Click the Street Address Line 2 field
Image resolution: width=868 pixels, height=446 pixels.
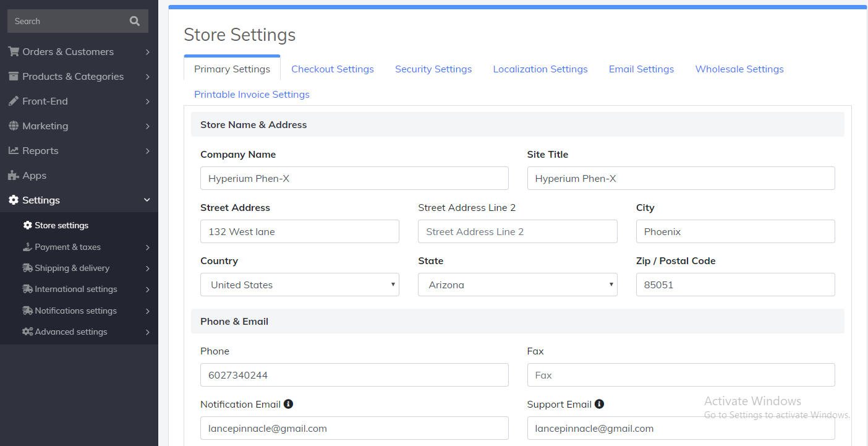point(517,231)
